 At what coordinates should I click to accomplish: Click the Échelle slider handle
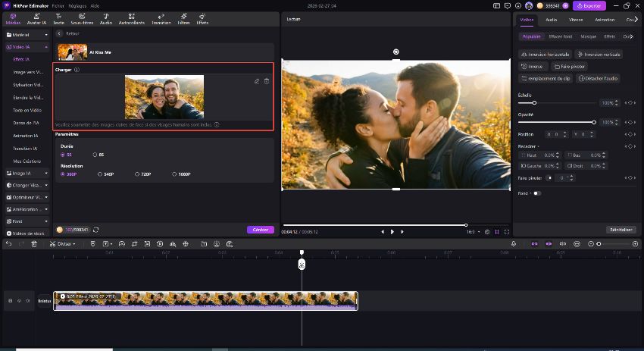click(x=534, y=103)
